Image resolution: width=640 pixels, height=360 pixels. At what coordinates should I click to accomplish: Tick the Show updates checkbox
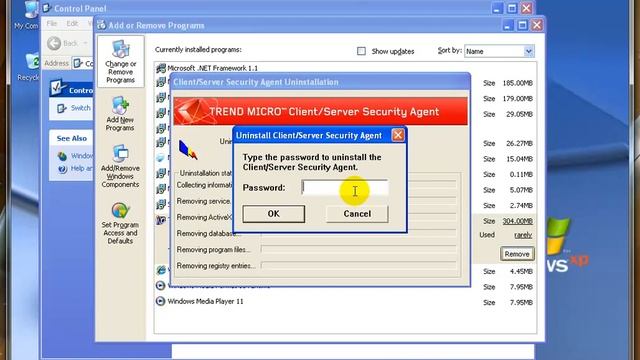pyautogui.click(x=361, y=51)
